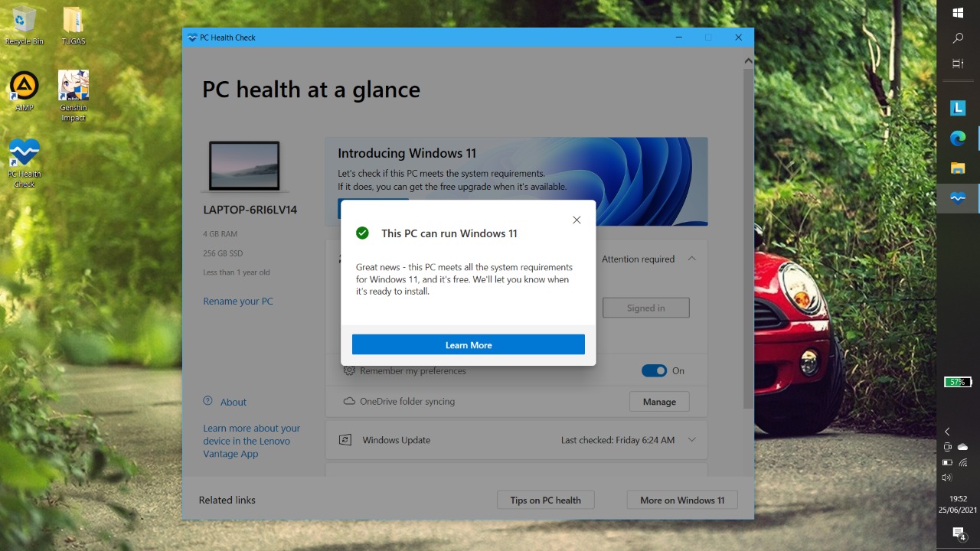Click the About question mark icon

tap(207, 401)
